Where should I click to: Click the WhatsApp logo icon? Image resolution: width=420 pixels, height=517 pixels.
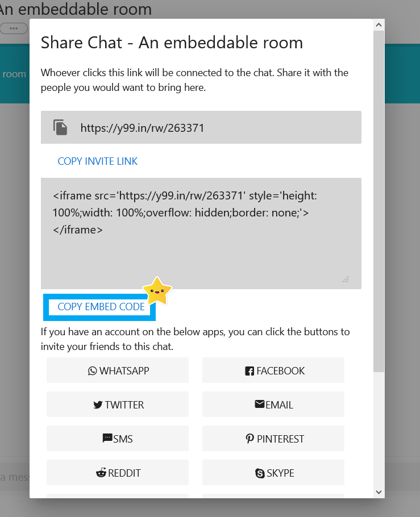click(x=93, y=371)
